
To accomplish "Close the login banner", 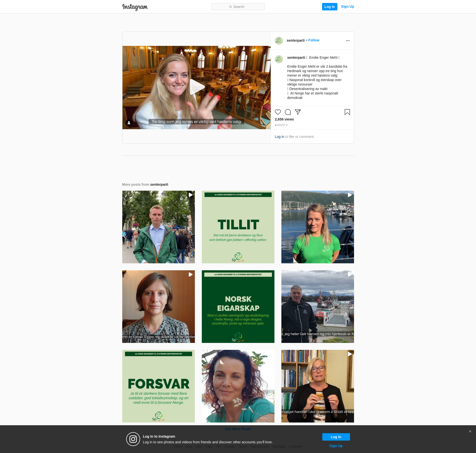I will [470, 431].
